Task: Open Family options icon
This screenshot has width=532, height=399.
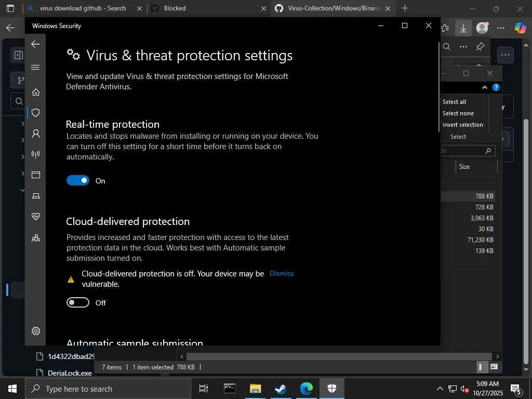Action: [x=36, y=238]
